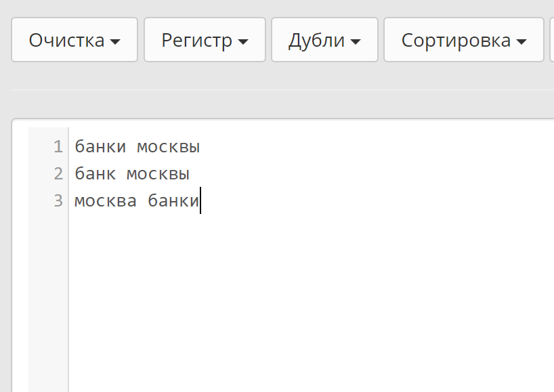Place cursor in word 'банки' on line 3

(x=173, y=200)
